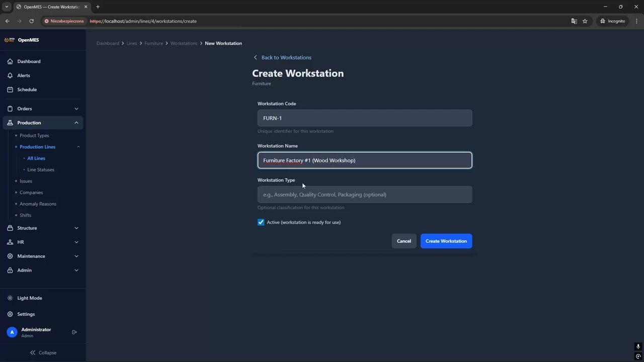Click the Administrator avatar circle

(12, 332)
